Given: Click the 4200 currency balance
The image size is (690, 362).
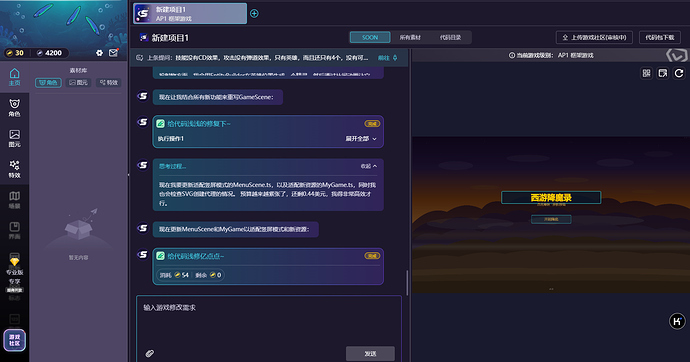Looking at the screenshot, I should [x=49, y=53].
